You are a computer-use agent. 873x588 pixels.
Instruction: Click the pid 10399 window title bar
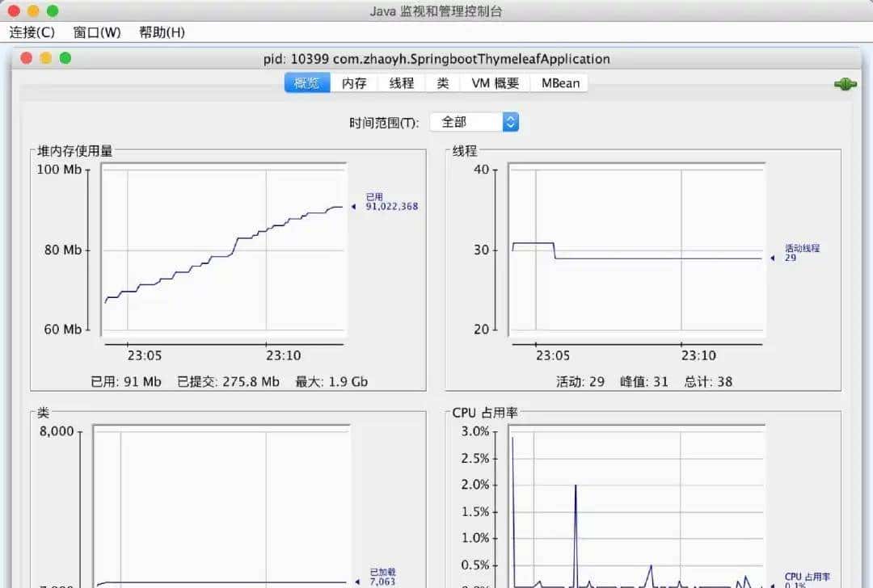[x=436, y=59]
